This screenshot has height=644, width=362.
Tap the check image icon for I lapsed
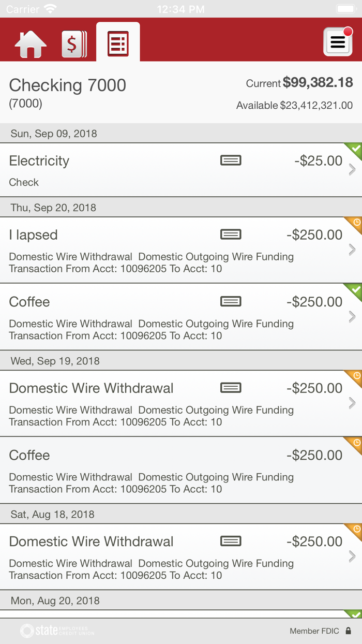(x=231, y=235)
